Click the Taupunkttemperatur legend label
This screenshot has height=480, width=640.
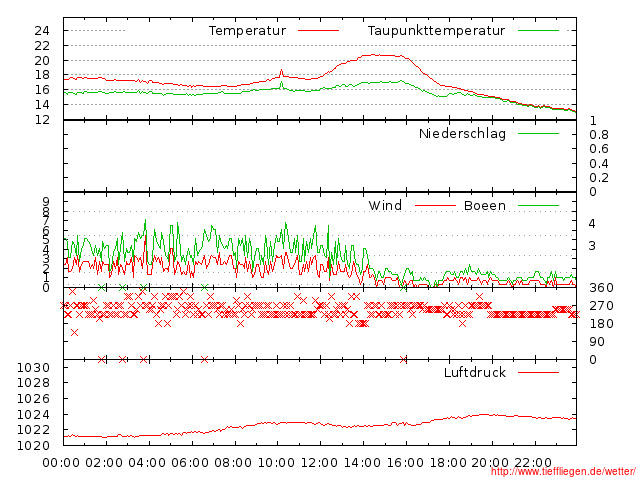[x=436, y=31]
